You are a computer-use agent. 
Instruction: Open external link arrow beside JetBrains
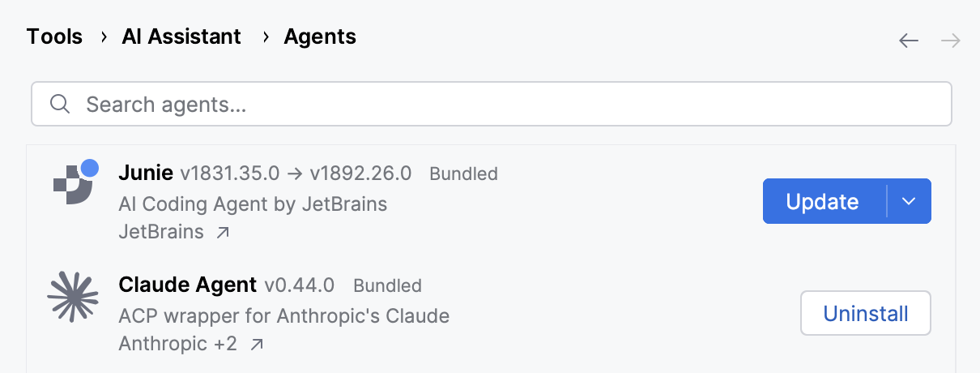pos(223,233)
